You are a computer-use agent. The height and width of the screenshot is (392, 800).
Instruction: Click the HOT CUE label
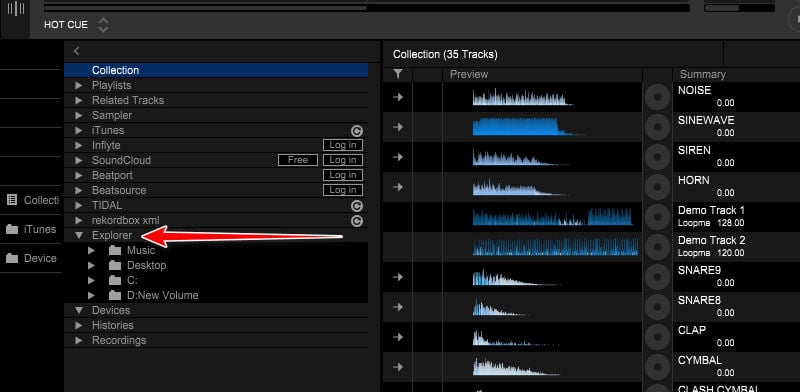[x=66, y=24]
